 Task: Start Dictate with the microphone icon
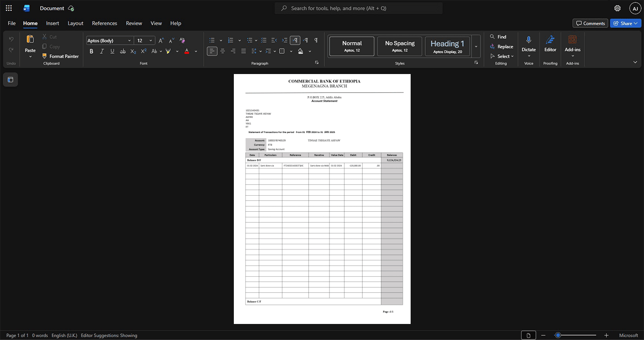tap(528, 40)
